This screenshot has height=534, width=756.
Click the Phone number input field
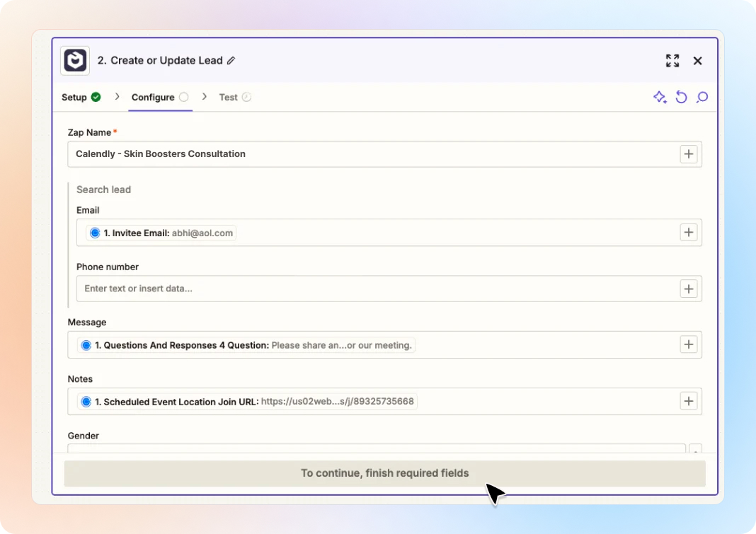[389, 289]
